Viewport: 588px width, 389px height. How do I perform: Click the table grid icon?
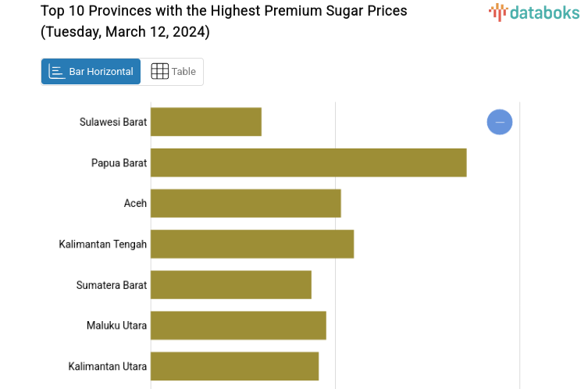[159, 72]
